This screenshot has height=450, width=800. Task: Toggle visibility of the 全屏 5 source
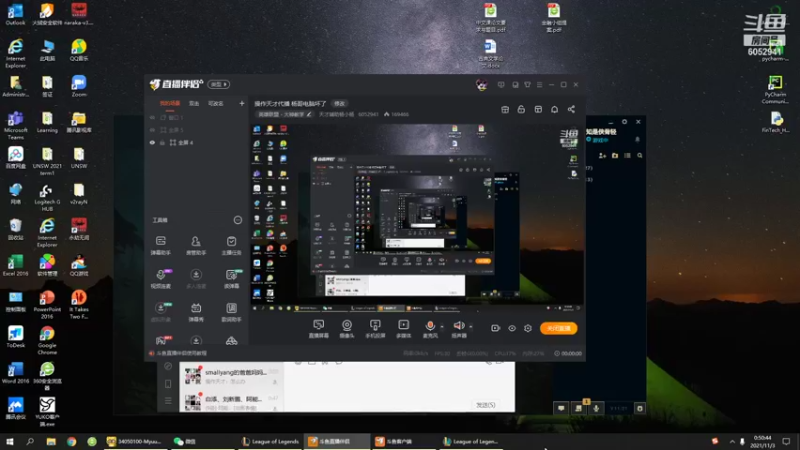[x=152, y=130]
